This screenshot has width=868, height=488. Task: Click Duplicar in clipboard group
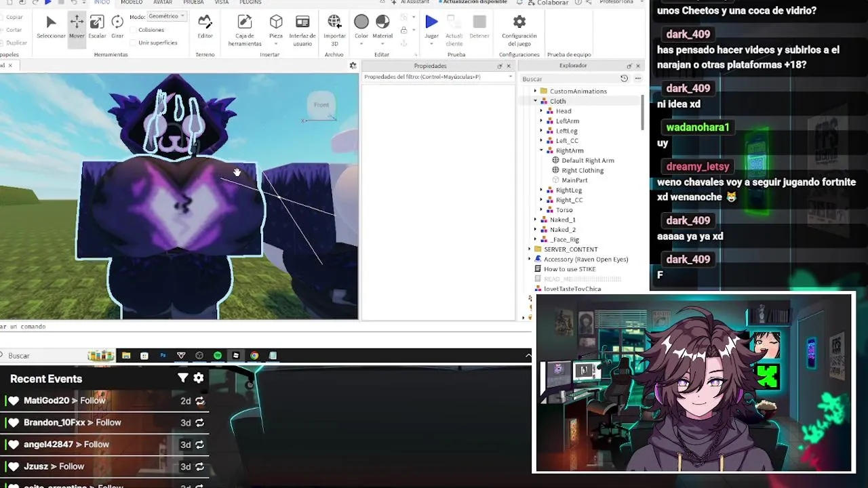[x=16, y=43]
